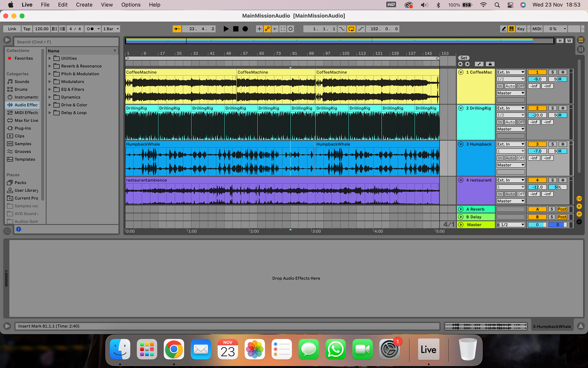Open the View menu
588x368 pixels.
107,5
